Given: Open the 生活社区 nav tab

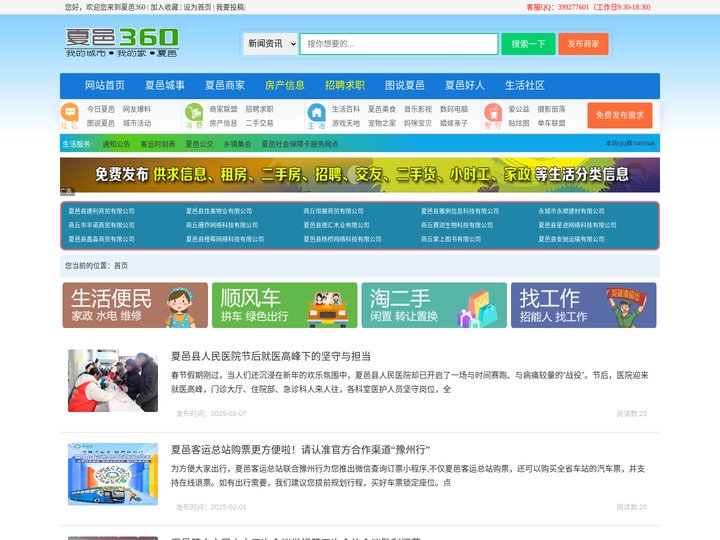Looking at the screenshot, I should (525, 85).
